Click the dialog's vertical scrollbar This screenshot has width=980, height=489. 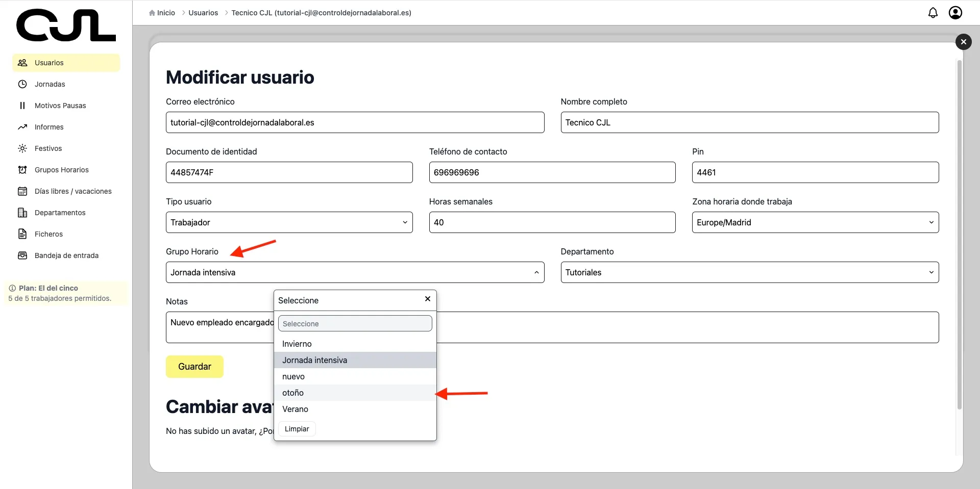(959, 235)
